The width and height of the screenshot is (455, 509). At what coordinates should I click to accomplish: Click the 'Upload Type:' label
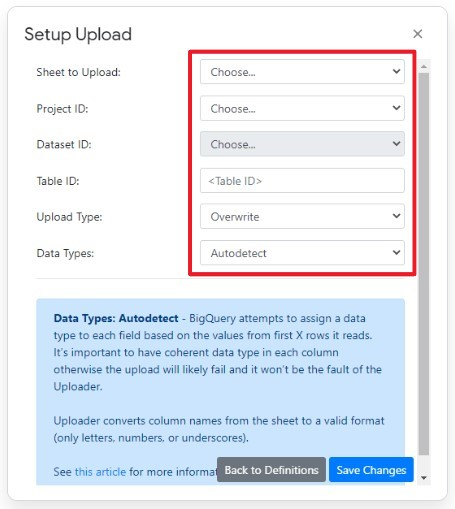[x=69, y=217]
